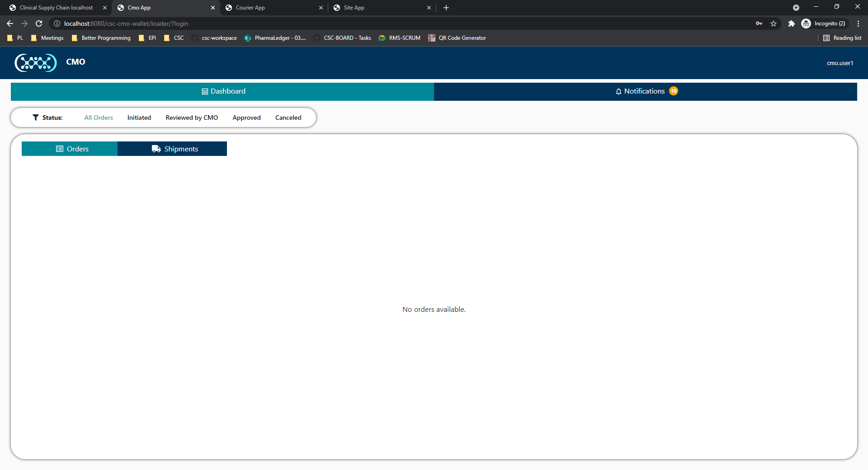Click the Orders list icon
Image resolution: width=868 pixels, height=470 pixels.
[60, 149]
